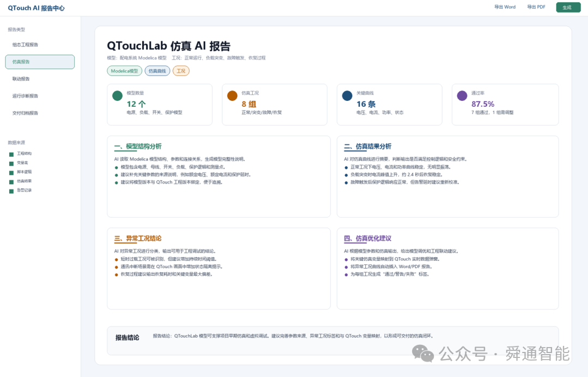Screen dimensions: 588x377
Task: Click the green 生成 button
Action: 568,8
